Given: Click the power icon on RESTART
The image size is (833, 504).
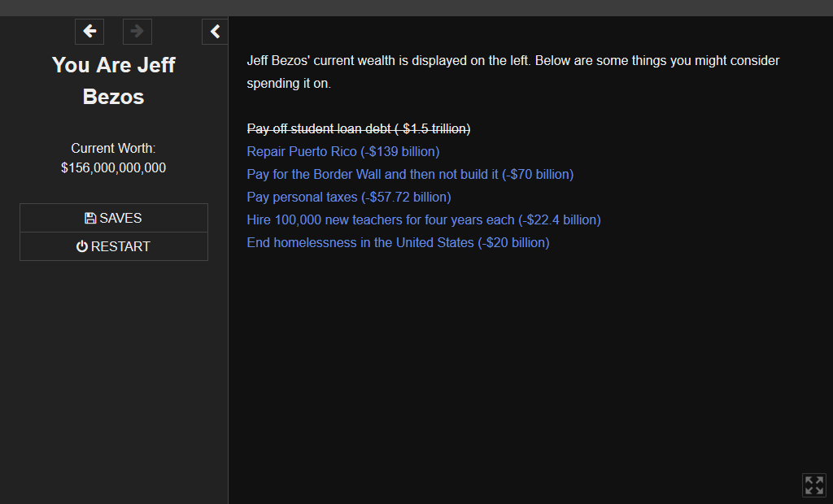Looking at the screenshot, I should point(81,245).
